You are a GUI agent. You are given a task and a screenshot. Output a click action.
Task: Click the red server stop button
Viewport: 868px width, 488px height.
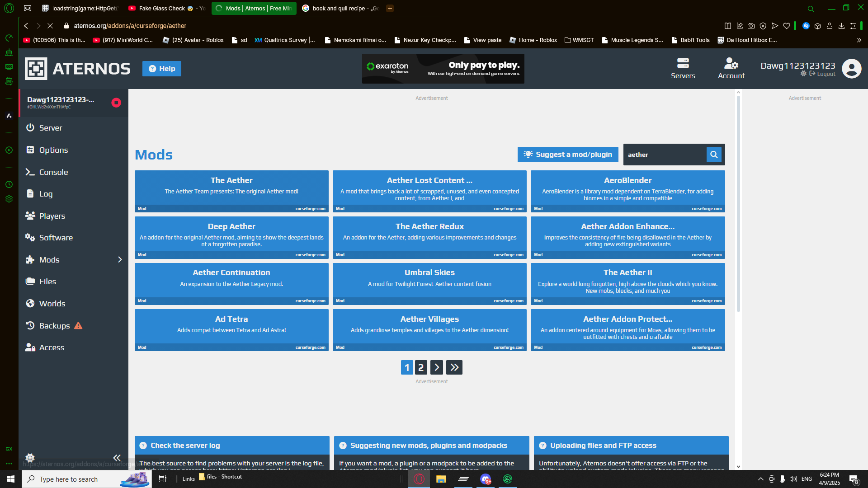pyautogui.click(x=116, y=103)
